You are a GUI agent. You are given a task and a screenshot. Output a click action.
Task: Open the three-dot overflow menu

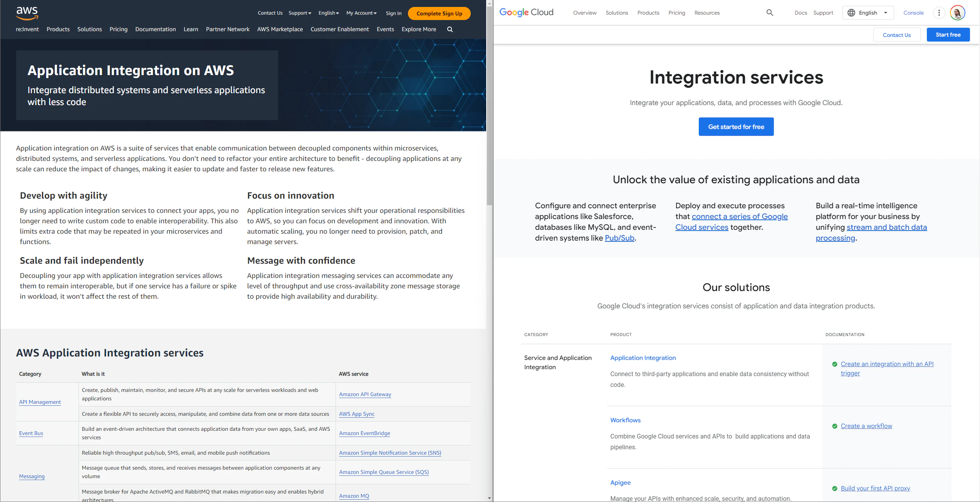click(939, 12)
